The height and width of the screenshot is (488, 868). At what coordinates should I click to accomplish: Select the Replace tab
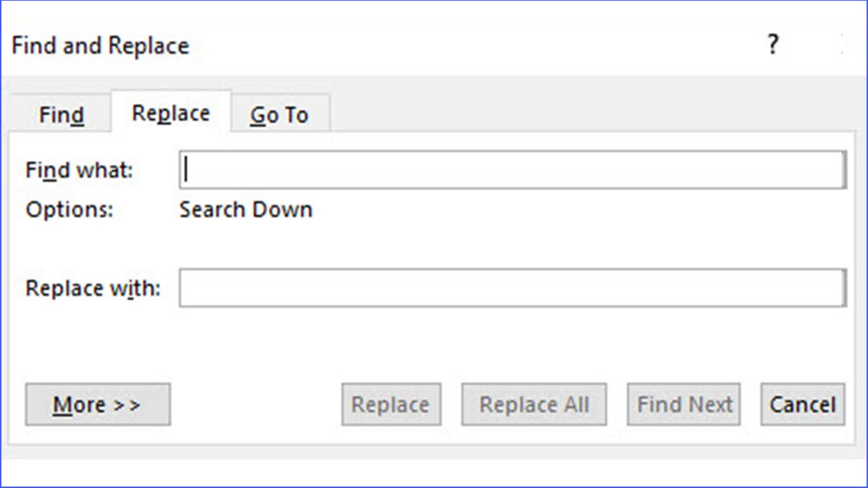point(170,112)
